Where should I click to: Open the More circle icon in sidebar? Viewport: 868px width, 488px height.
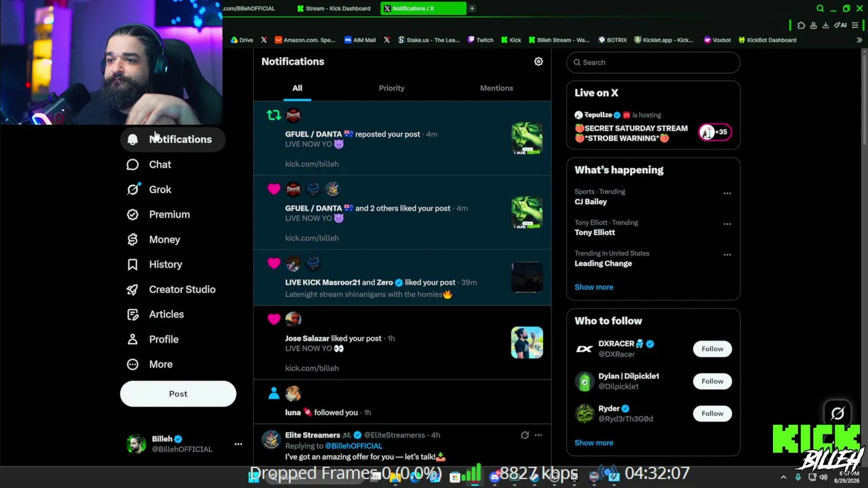click(133, 364)
